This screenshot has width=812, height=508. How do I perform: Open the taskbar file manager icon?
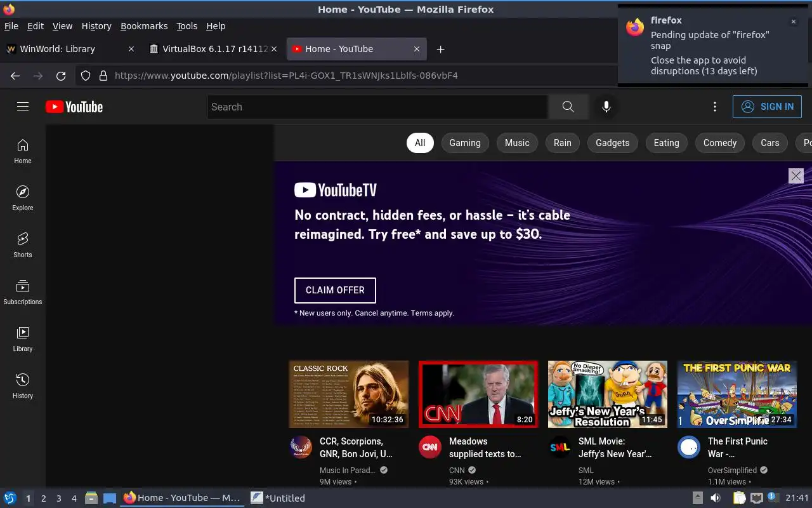click(91, 498)
